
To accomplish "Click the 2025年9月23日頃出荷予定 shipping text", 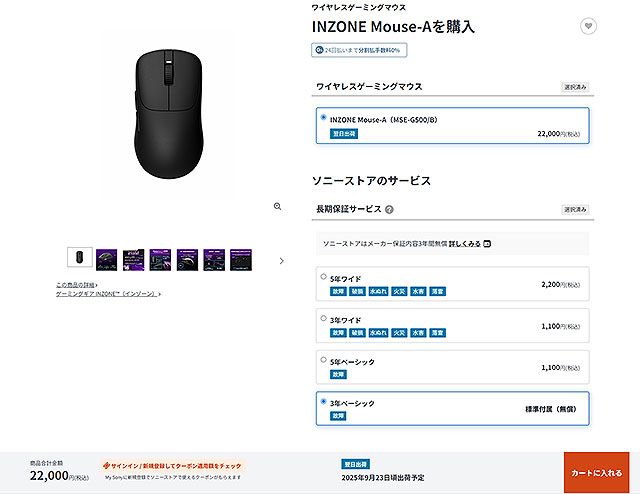I will (383, 478).
